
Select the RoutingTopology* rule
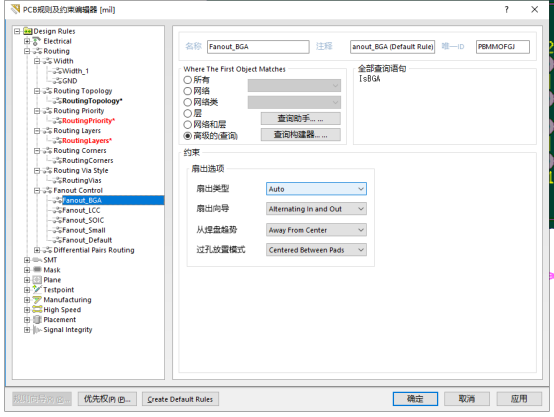pos(92,101)
